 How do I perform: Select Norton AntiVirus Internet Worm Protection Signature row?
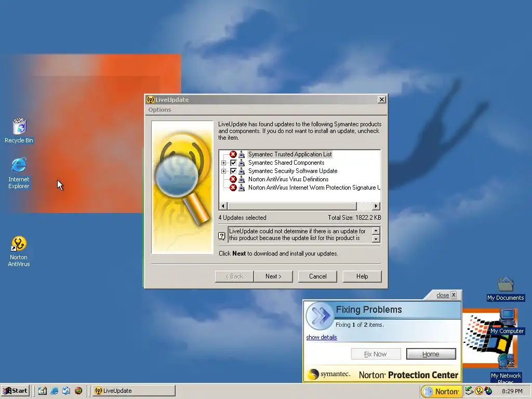click(x=314, y=188)
